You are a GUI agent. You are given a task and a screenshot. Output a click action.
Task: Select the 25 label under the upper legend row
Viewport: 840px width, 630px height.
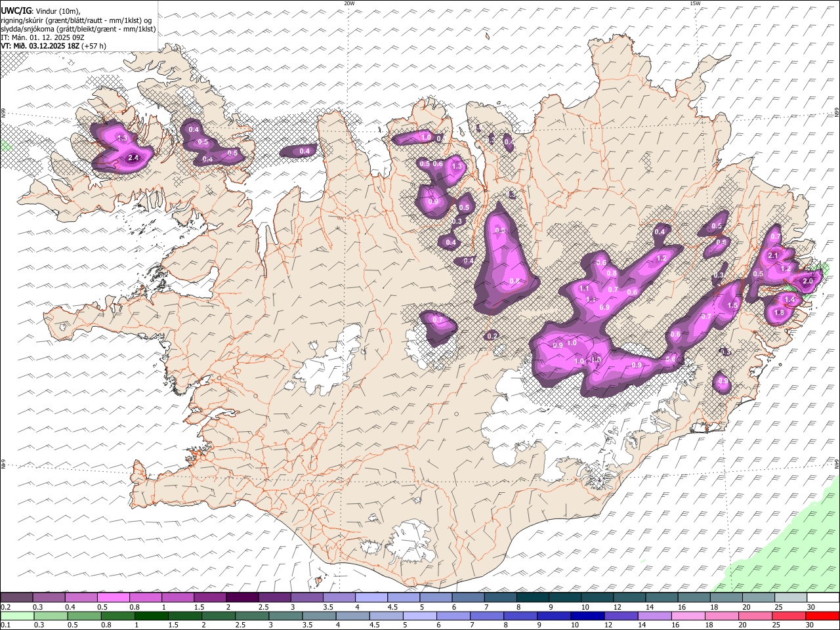pyautogui.click(x=778, y=607)
